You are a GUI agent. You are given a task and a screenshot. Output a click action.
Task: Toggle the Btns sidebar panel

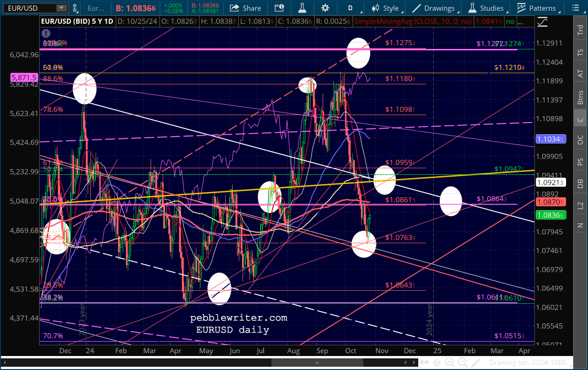[580, 97]
